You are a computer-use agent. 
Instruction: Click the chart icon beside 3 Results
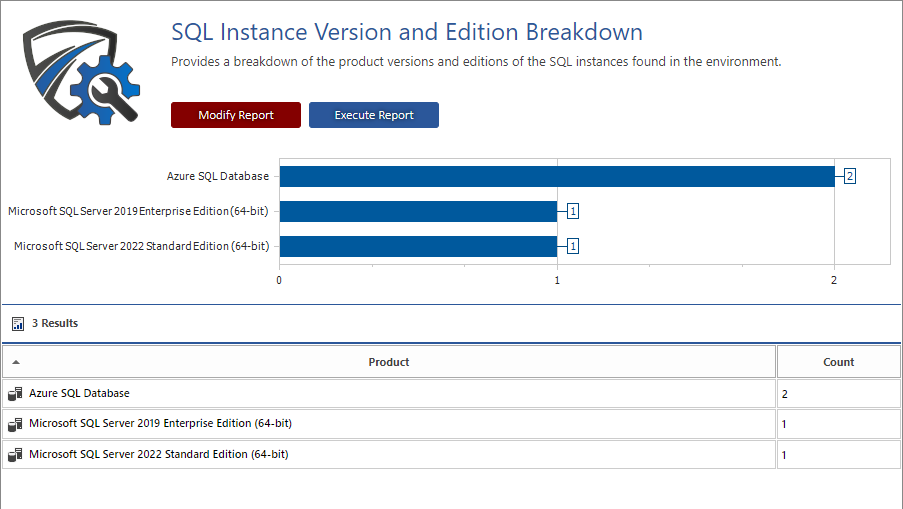pos(18,324)
